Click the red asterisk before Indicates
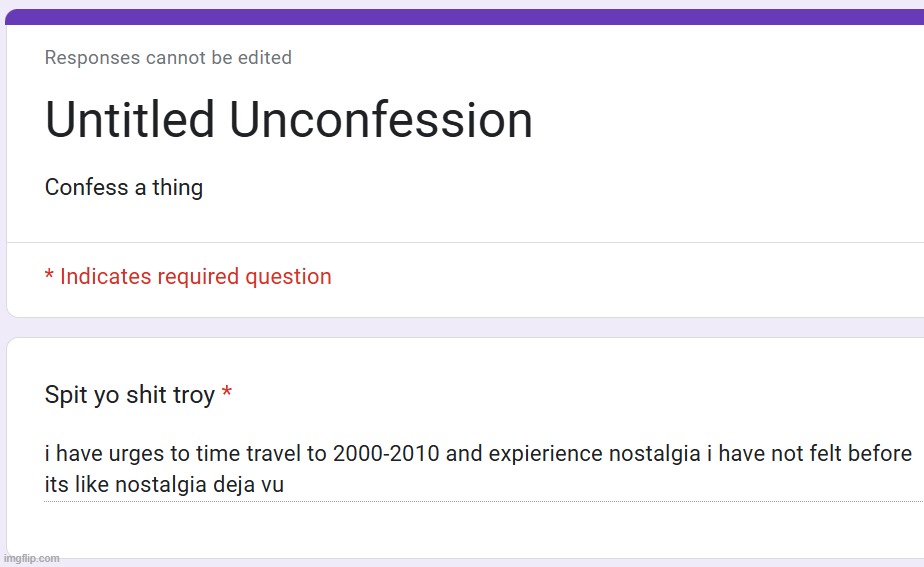This screenshot has height=567, width=924. tap(49, 274)
